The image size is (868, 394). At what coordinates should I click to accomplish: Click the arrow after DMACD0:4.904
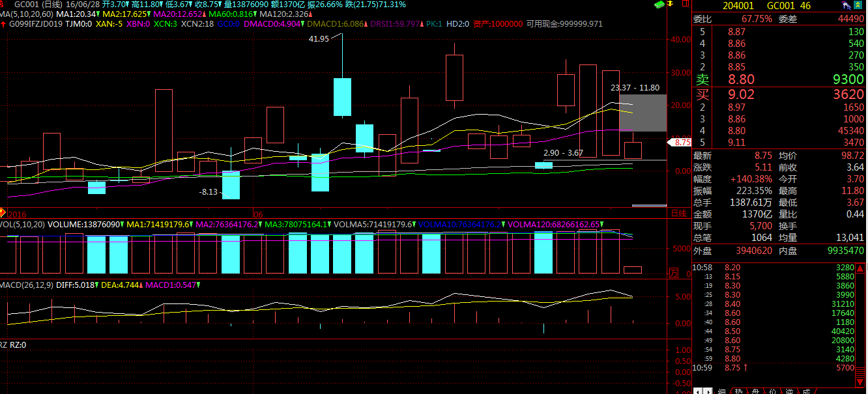pyautogui.click(x=304, y=24)
